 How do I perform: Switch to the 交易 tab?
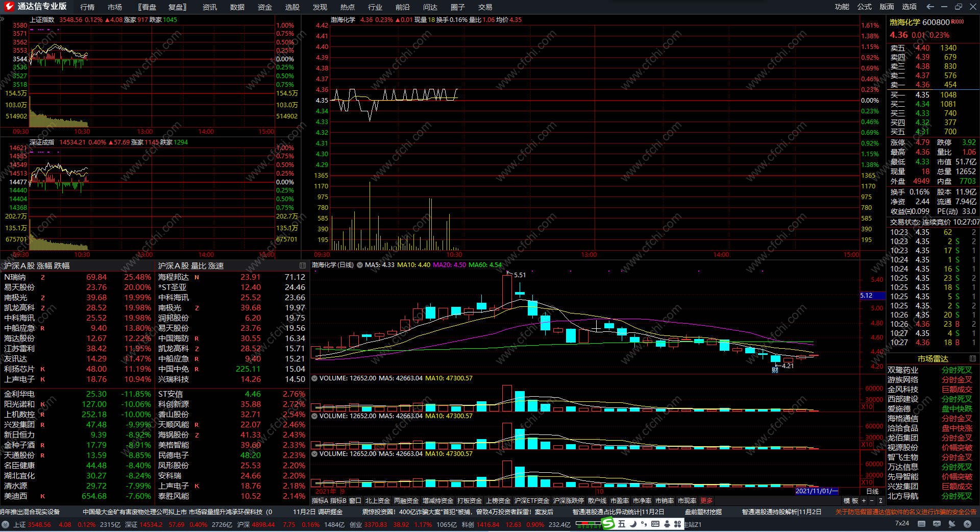point(485,7)
